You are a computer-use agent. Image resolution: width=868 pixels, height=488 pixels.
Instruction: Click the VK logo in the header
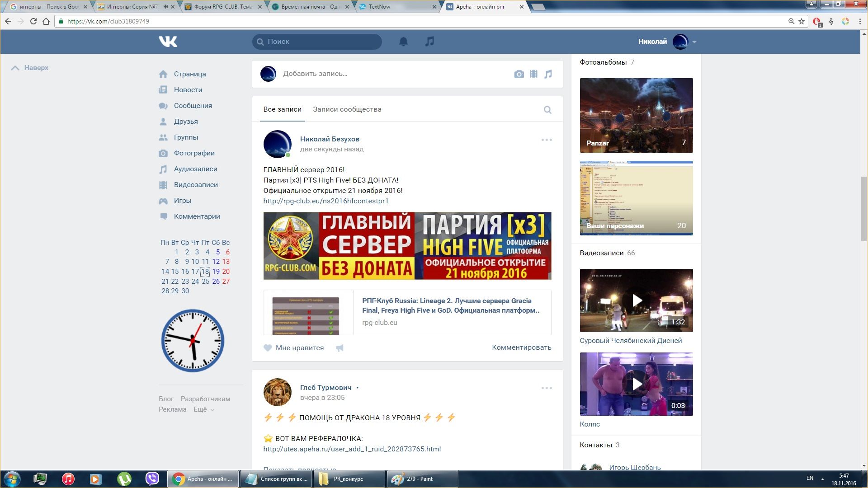pos(168,42)
